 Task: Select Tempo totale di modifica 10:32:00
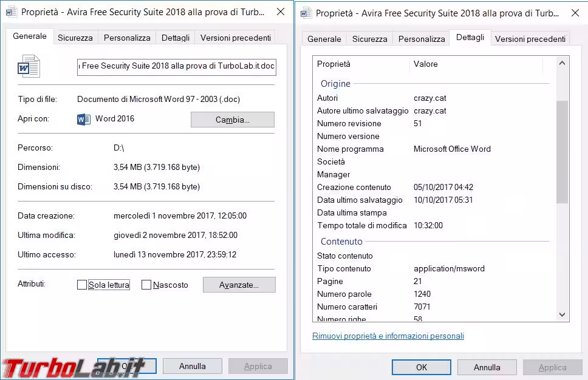click(428, 226)
